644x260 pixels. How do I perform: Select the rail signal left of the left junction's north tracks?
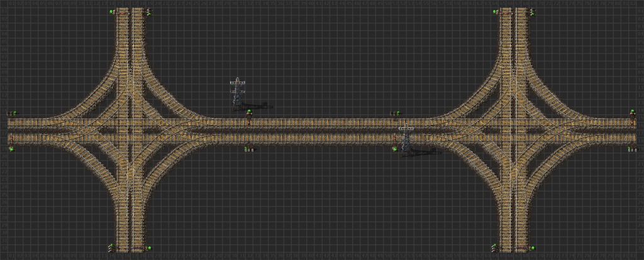tap(112, 12)
